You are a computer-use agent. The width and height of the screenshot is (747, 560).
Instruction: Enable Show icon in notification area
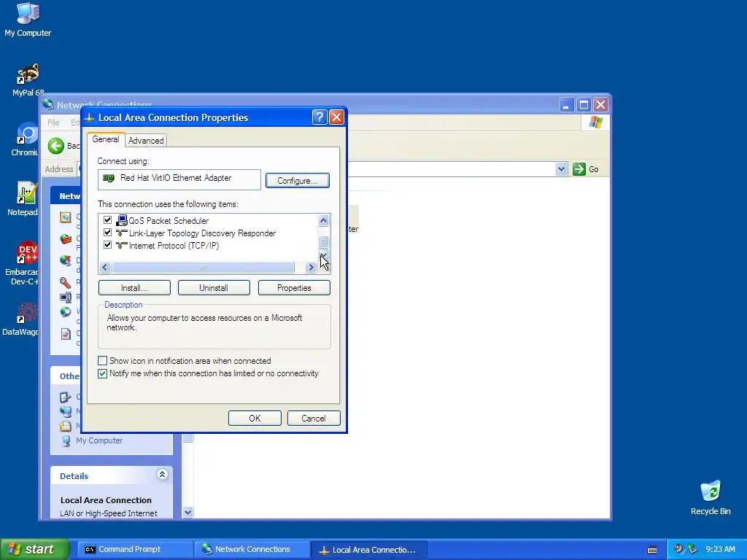(x=102, y=360)
